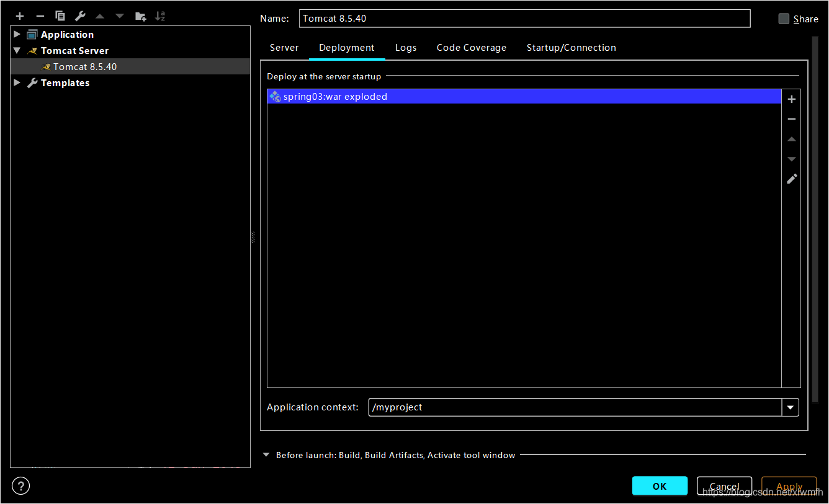This screenshot has height=504, width=829.
Task: Click the Name input field
Action: (x=524, y=19)
